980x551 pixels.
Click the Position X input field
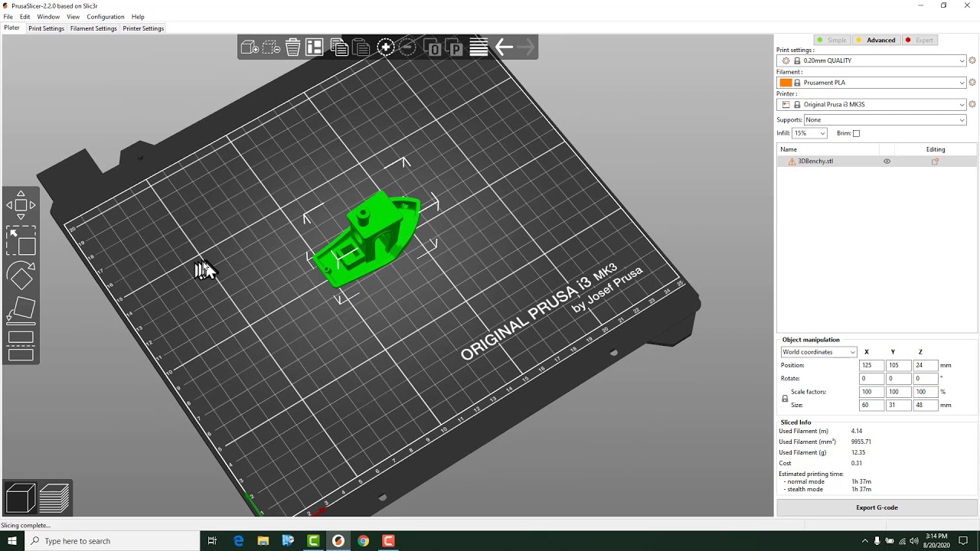[871, 365]
